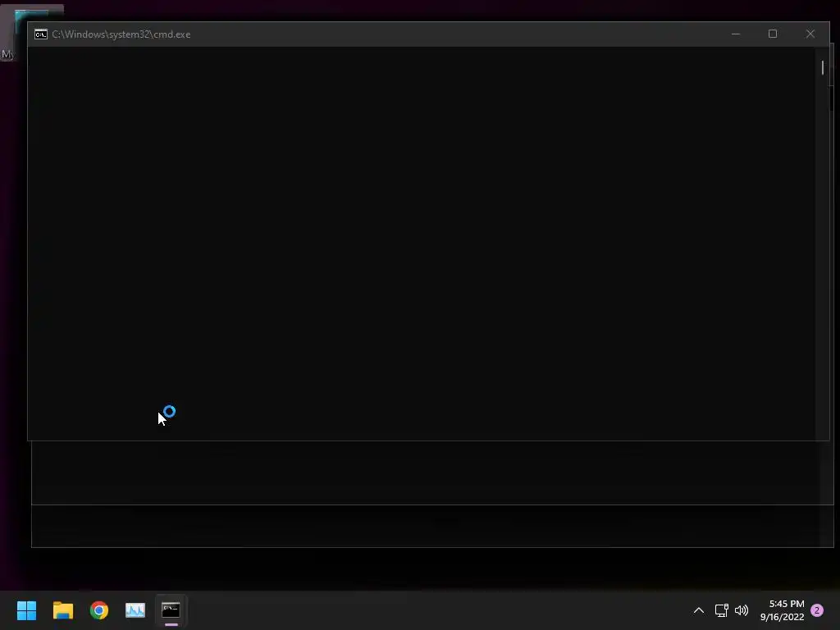Open the volume control tray icon

(x=742, y=610)
